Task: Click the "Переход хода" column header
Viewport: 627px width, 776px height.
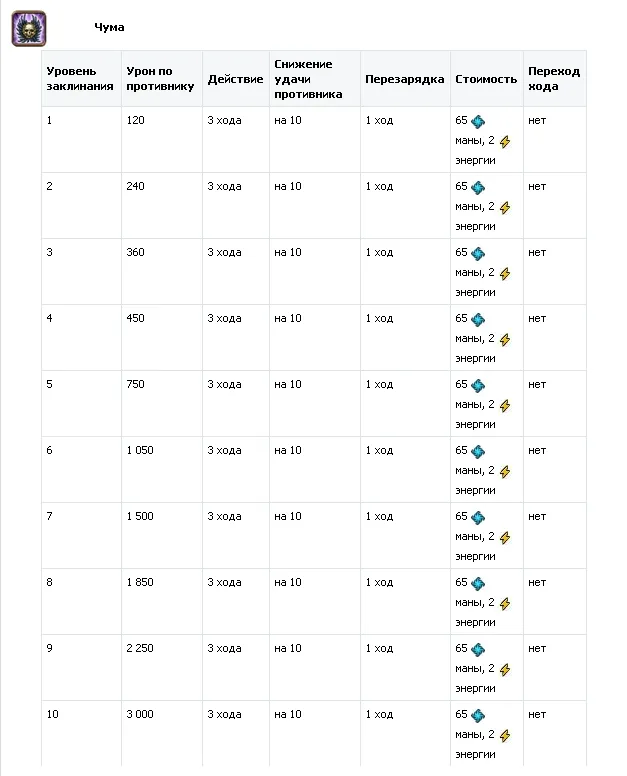Action: click(x=554, y=79)
